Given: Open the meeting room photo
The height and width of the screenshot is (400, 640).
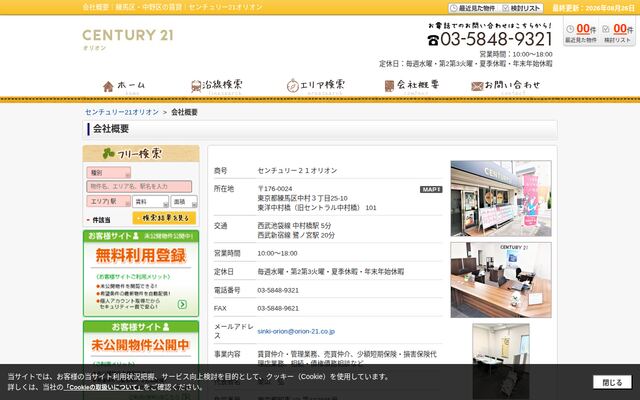Looking at the screenshot, I should coord(501,361).
